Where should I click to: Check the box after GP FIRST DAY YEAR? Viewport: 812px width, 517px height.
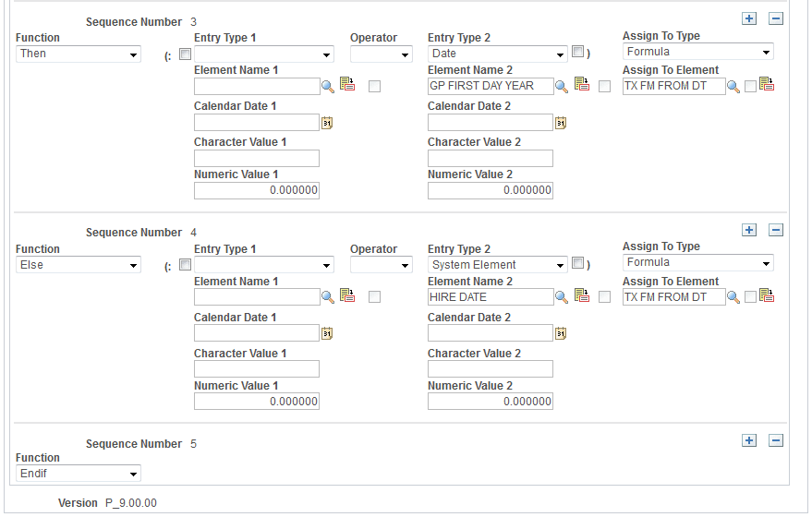(604, 87)
